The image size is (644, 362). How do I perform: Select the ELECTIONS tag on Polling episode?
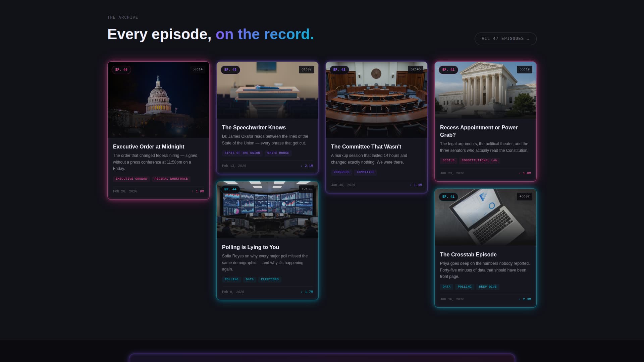(x=270, y=279)
